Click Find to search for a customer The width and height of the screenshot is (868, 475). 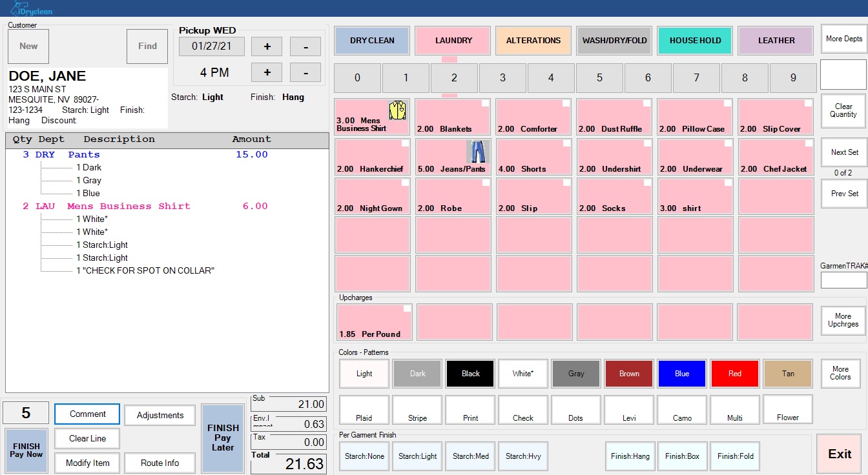147,46
